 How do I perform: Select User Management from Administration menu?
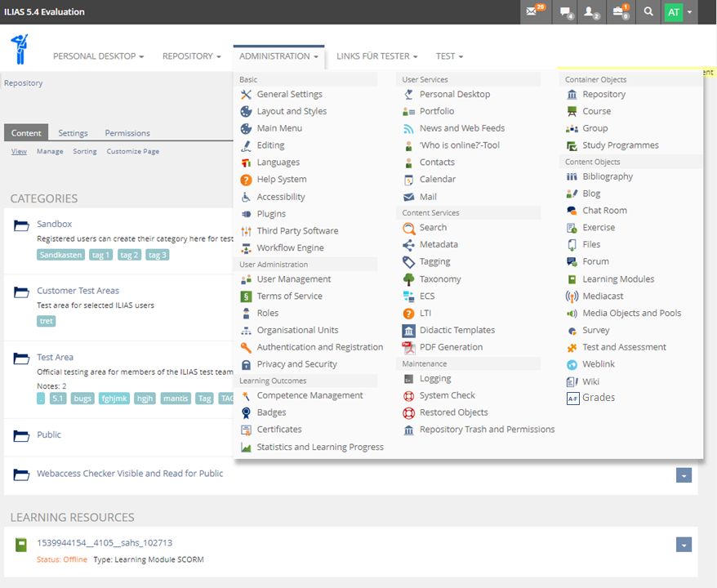click(x=293, y=279)
